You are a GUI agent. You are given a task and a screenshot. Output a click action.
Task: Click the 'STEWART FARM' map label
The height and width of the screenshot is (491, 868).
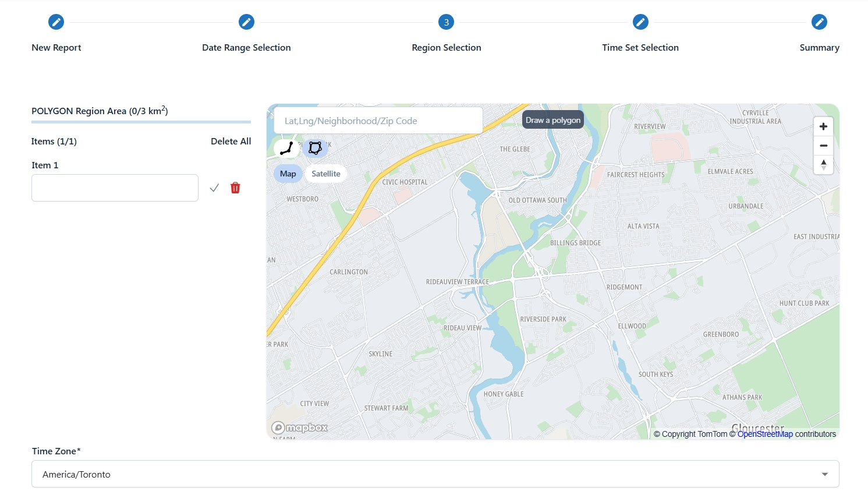tap(386, 408)
